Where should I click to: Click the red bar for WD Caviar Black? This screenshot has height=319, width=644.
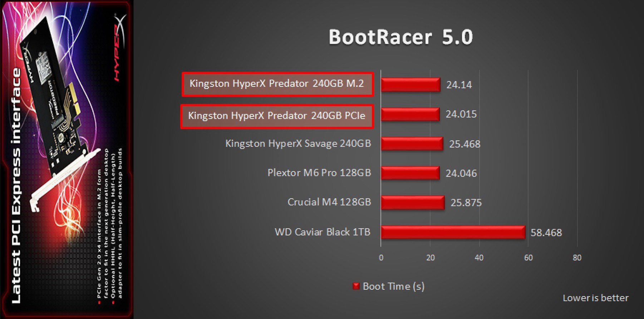[x=453, y=232]
